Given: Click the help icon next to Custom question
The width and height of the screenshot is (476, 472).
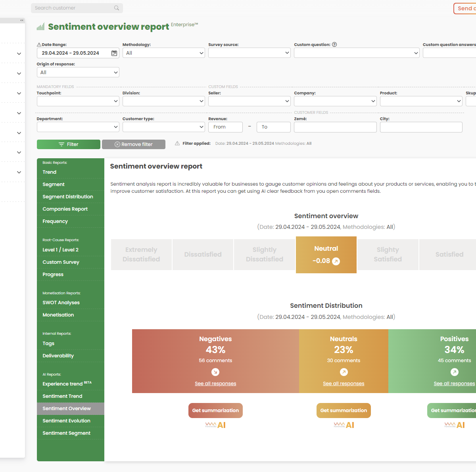Looking at the screenshot, I should pos(334,44).
